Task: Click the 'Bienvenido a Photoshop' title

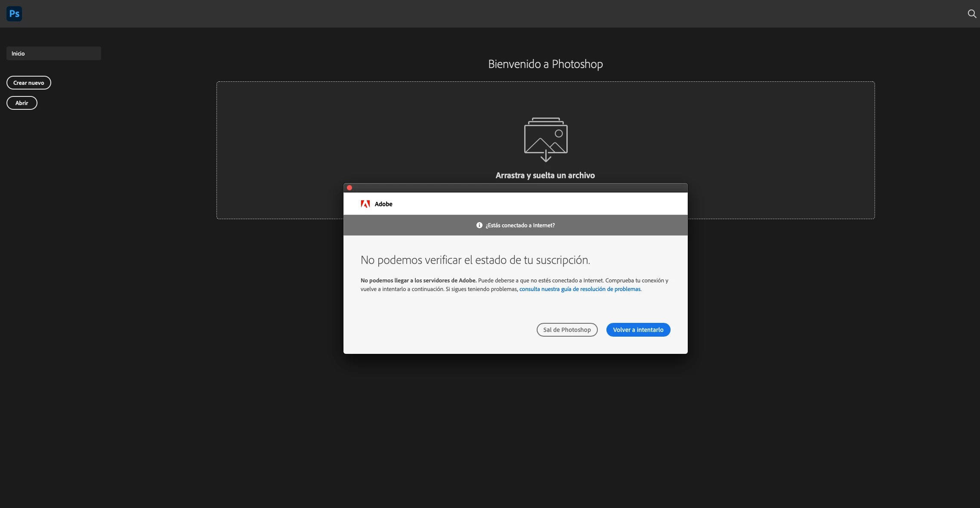Action: [545, 64]
